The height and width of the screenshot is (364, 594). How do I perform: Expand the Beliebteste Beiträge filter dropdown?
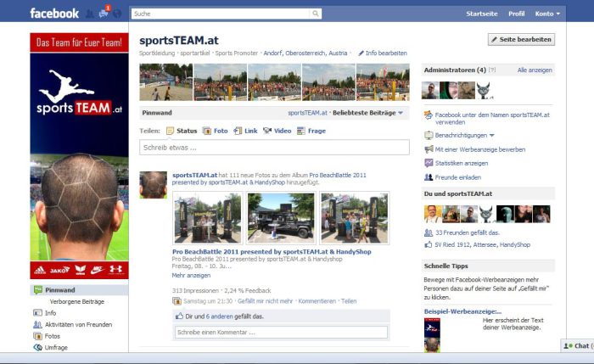point(367,113)
